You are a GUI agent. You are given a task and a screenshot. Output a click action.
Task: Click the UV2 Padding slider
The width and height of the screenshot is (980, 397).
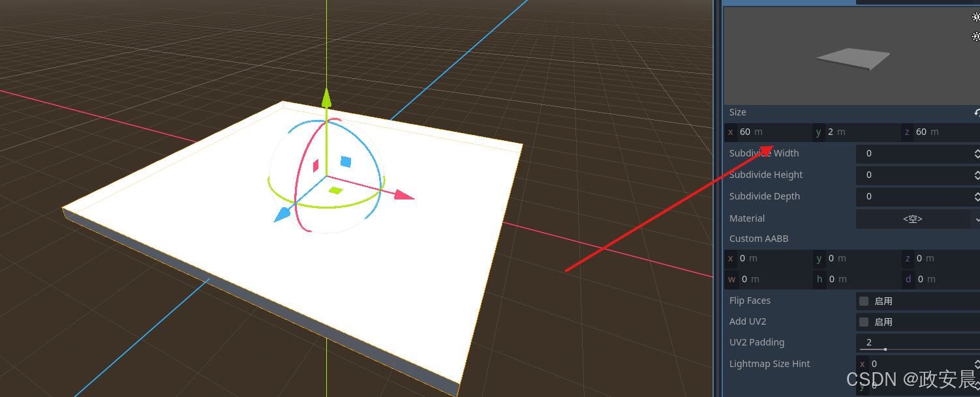[918, 349]
